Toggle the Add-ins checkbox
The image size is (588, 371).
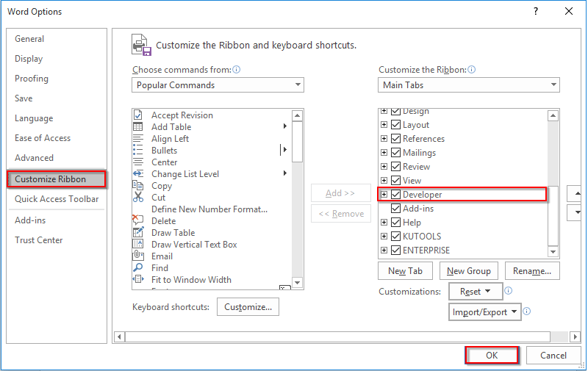point(395,208)
